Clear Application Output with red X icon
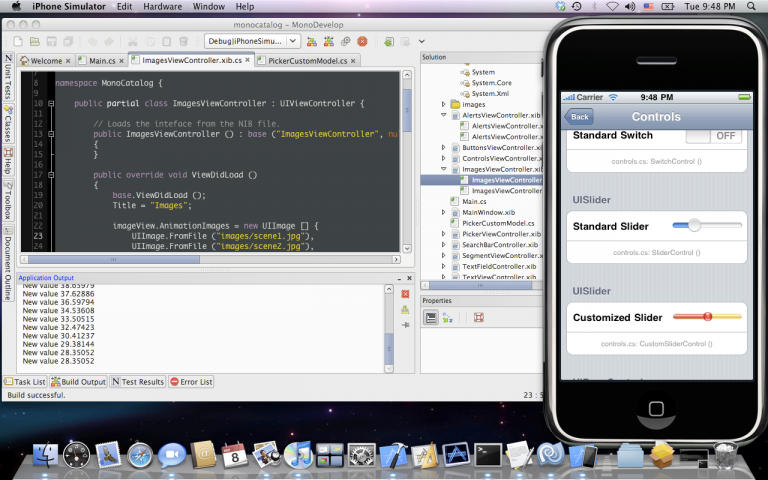Image resolution: width=768 pixels, height=480 pixels. point(405,294)
